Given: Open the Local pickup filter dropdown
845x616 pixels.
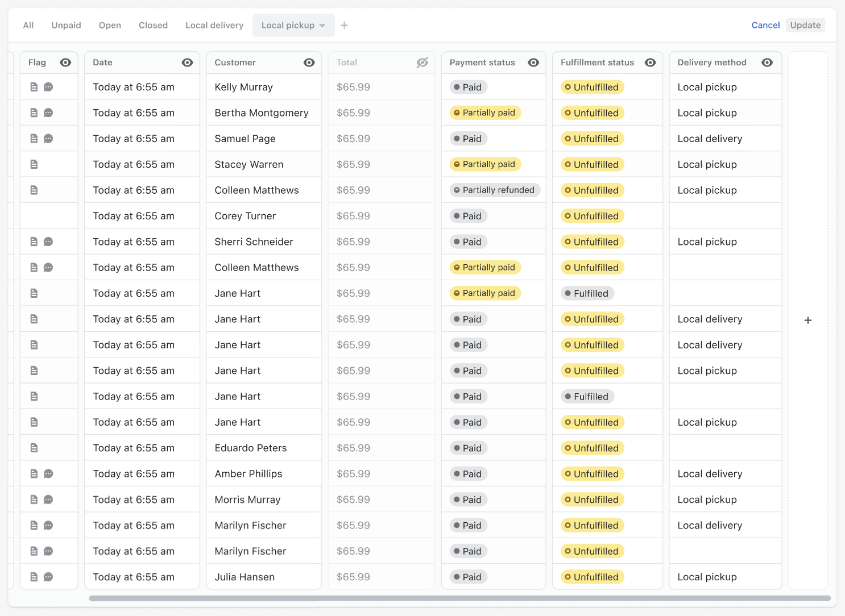Looking at the screenshot, I should coord(293,25).
